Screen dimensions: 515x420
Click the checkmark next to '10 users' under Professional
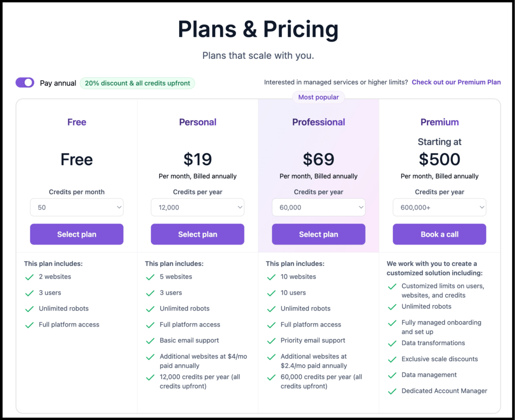(x=271, y=292)
